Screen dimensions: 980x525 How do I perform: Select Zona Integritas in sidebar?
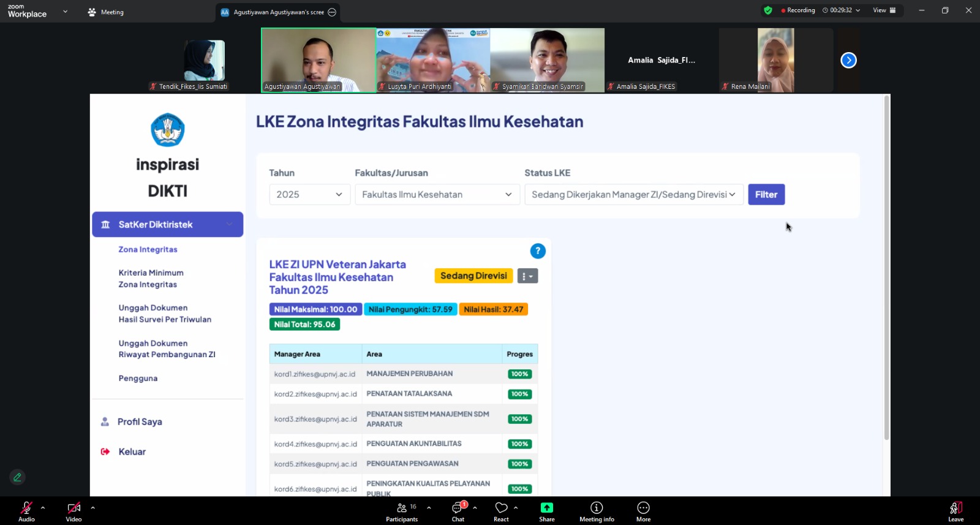[148, 249]
